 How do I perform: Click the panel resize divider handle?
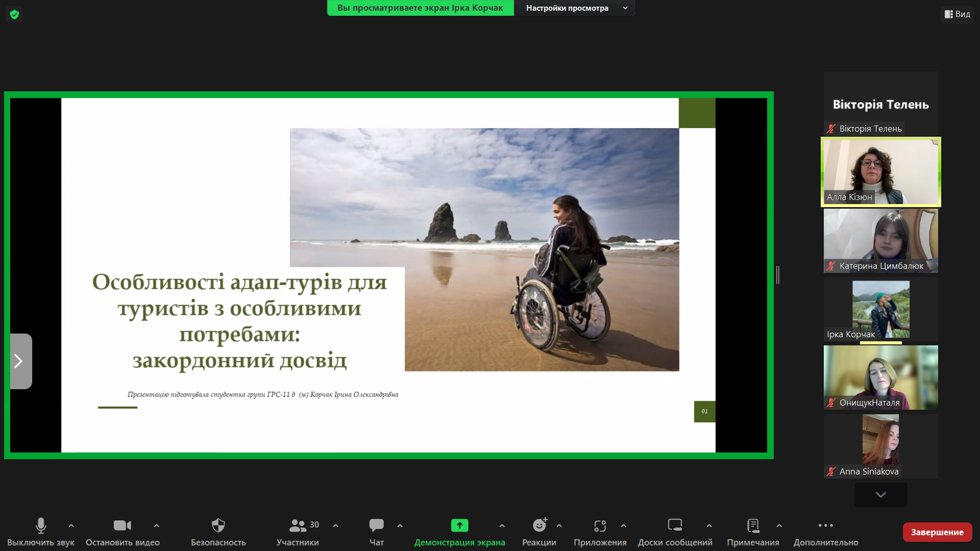click(778, 275)
